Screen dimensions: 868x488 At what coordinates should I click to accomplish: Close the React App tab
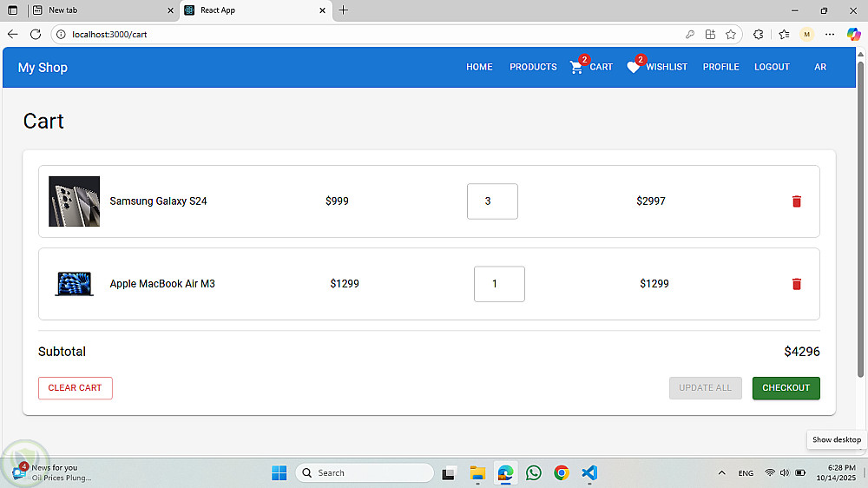[322, 10]
